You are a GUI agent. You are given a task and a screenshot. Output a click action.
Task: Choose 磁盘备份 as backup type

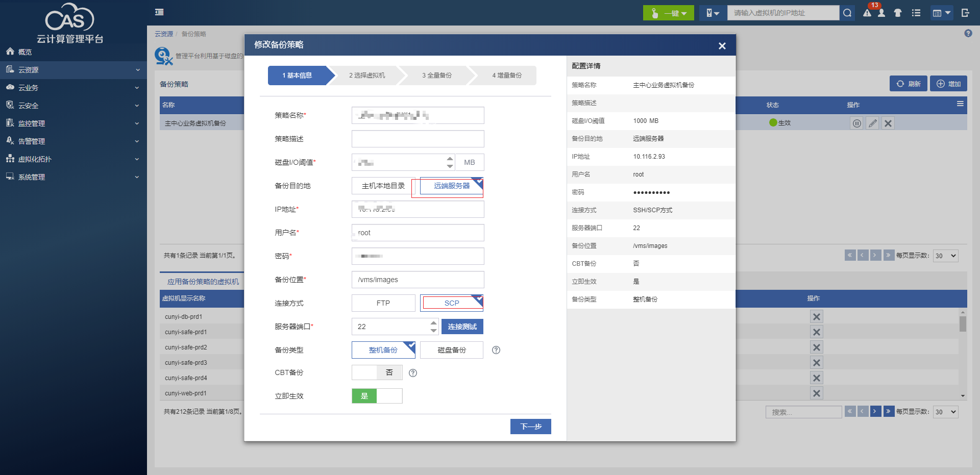coord(451,350)
